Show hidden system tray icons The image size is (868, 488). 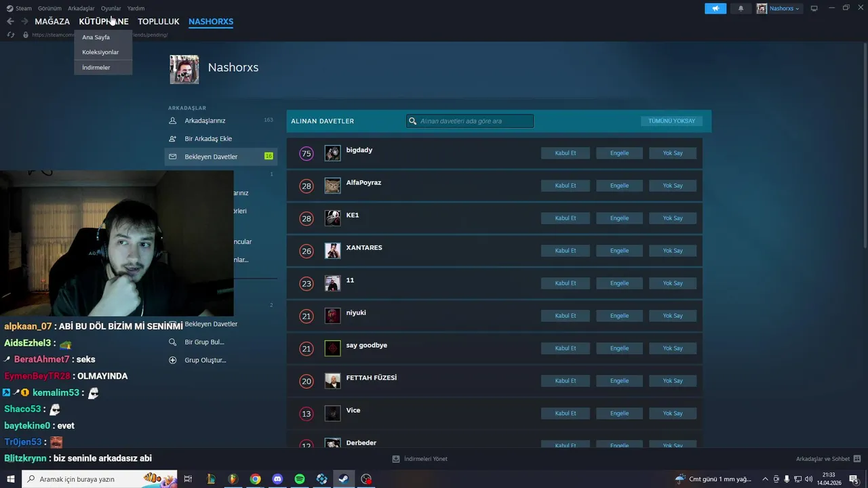[766, 479]
